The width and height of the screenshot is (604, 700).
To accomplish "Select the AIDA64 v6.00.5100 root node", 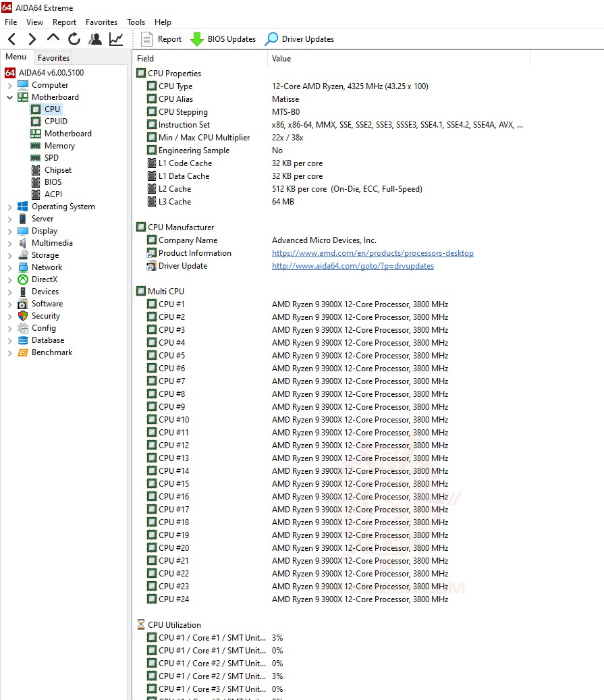I will (45, 73).
